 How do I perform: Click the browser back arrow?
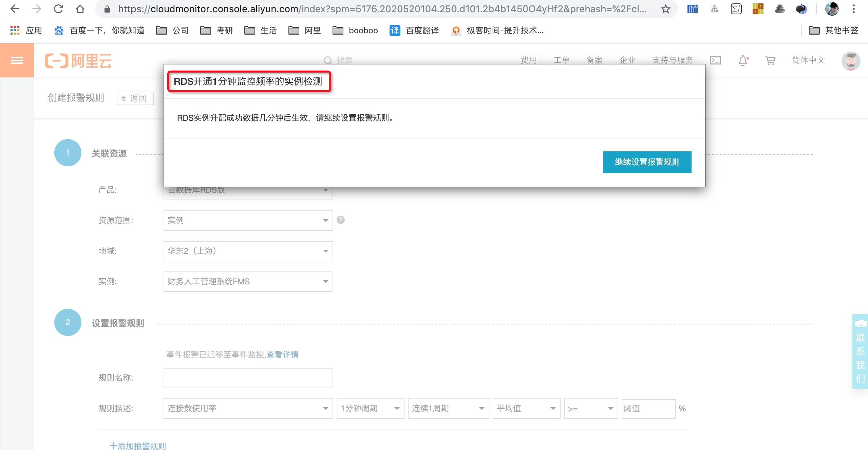coord(15,9)
